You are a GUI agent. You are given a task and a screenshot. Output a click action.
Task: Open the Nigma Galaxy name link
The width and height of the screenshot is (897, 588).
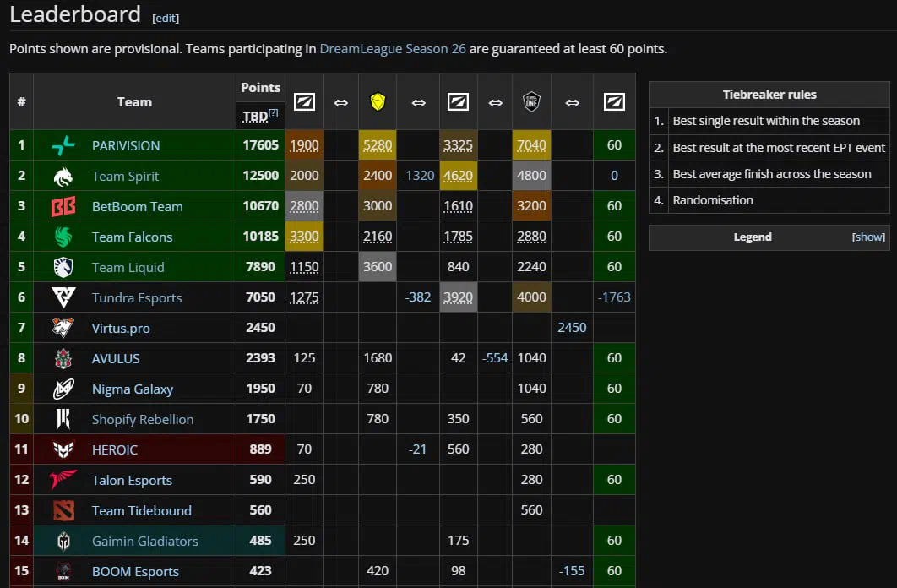click(x=133, y=389)
